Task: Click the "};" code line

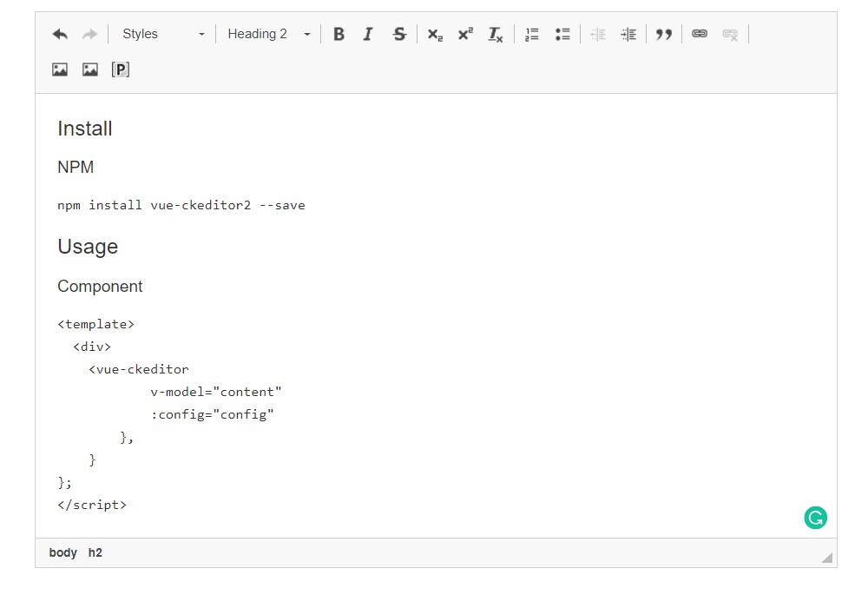Action: click(65, 483)
